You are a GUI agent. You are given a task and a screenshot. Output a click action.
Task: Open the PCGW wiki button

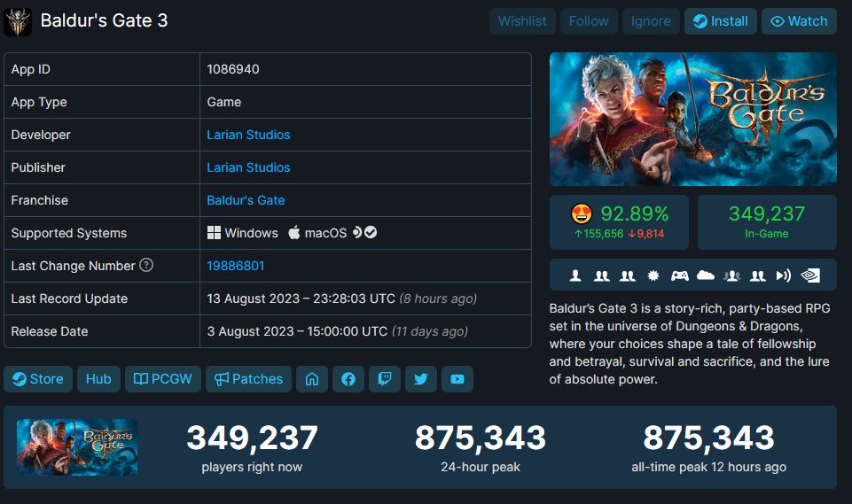(163, 379)
